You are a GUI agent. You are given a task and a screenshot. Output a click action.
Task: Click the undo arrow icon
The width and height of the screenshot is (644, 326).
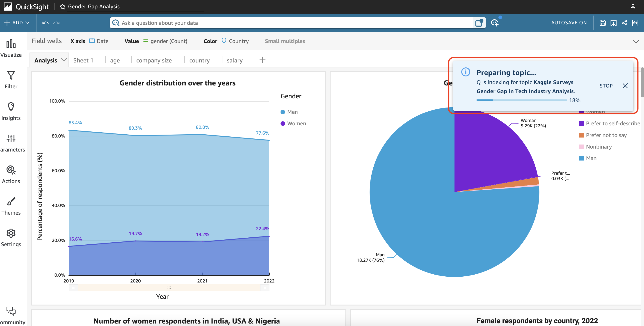pos(46,23)
